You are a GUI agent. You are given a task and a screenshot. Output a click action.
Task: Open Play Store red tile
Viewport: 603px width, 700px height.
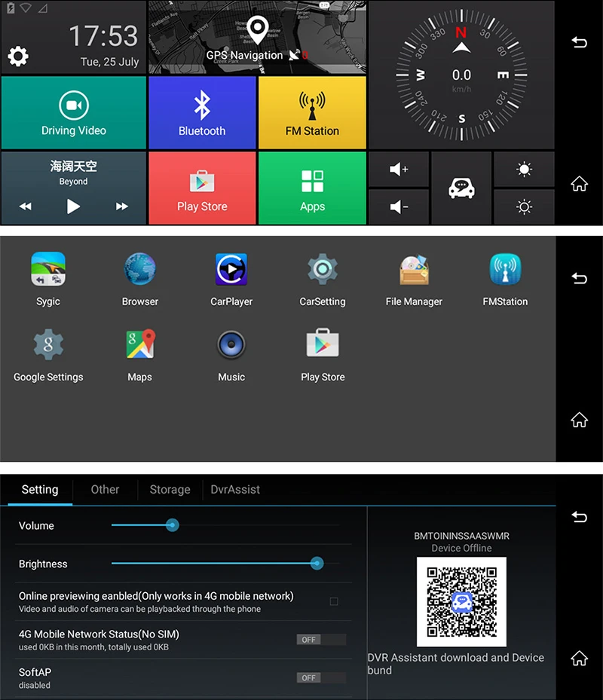coord(202,188)
